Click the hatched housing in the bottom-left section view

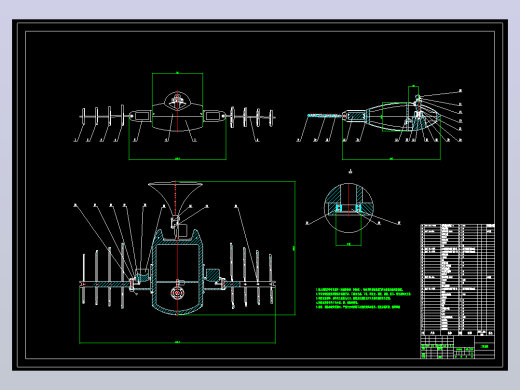point(177,272)
